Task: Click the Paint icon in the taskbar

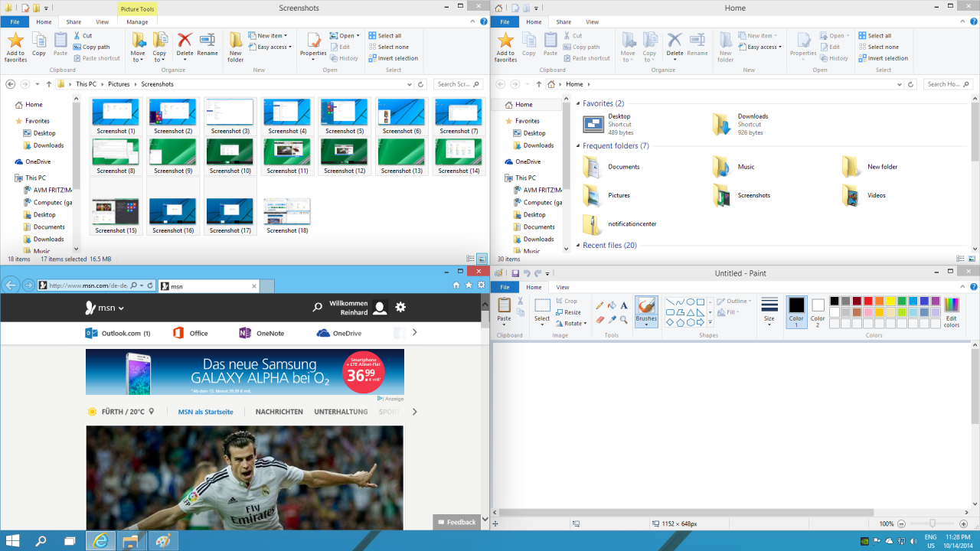Action: [x=163, y=541]
